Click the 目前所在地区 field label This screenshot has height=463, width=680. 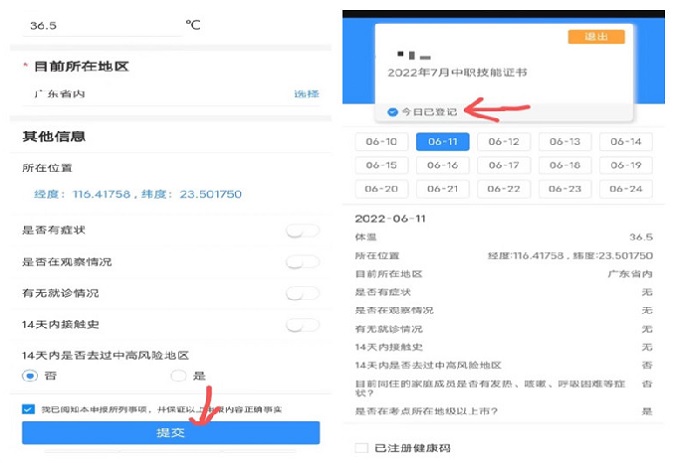click(x=82, y=66)
